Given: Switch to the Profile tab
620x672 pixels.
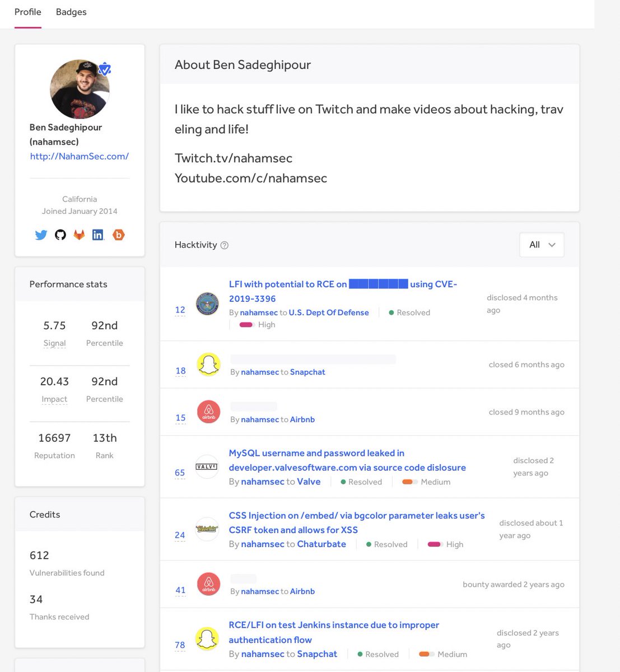Looking at the screenshot, I should (x=28, y=12).
